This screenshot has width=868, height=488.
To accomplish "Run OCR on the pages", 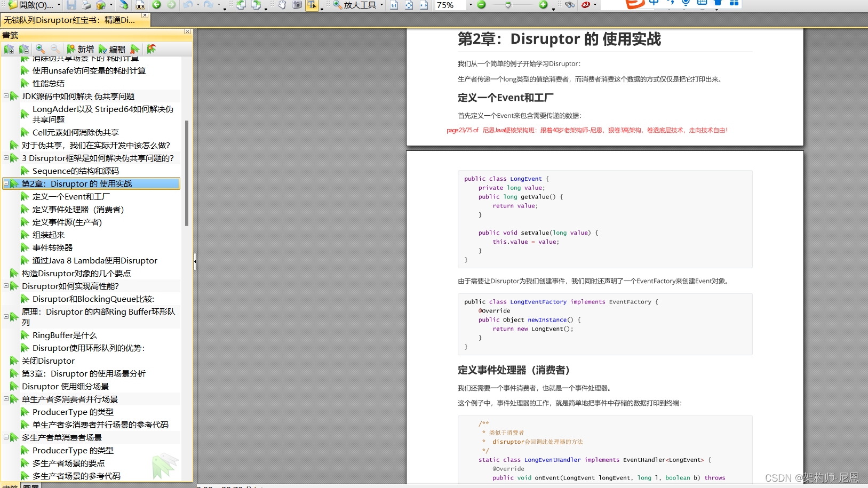I will [140, 5].
